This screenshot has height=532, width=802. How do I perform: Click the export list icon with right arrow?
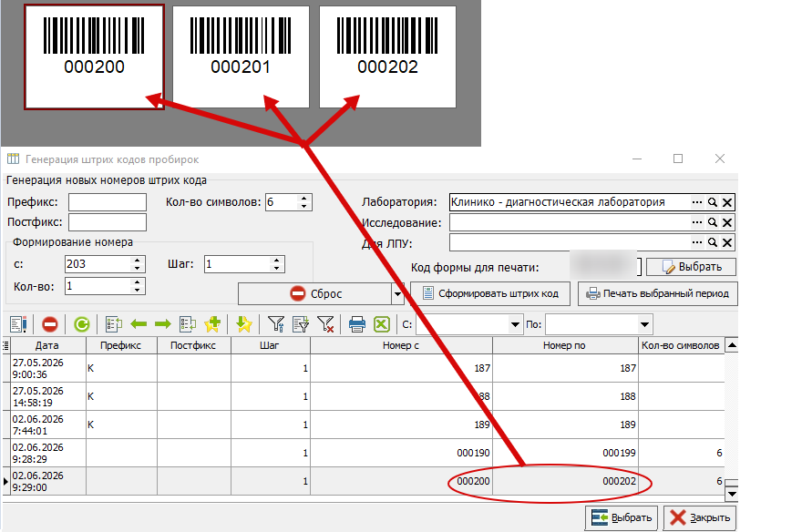pyautogui.click(x=114, y=324)
